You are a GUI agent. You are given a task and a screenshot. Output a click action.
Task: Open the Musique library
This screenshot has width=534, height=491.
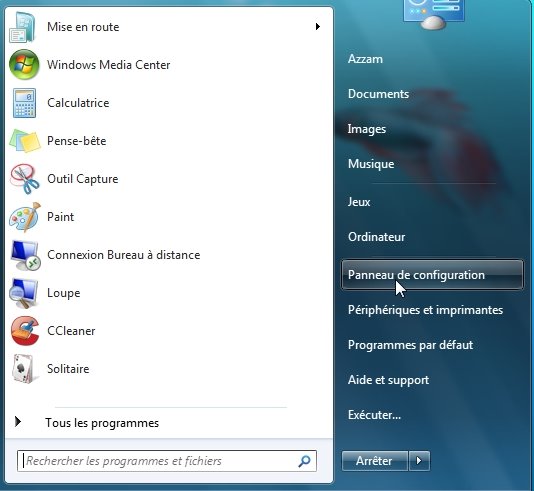point(371,164)
